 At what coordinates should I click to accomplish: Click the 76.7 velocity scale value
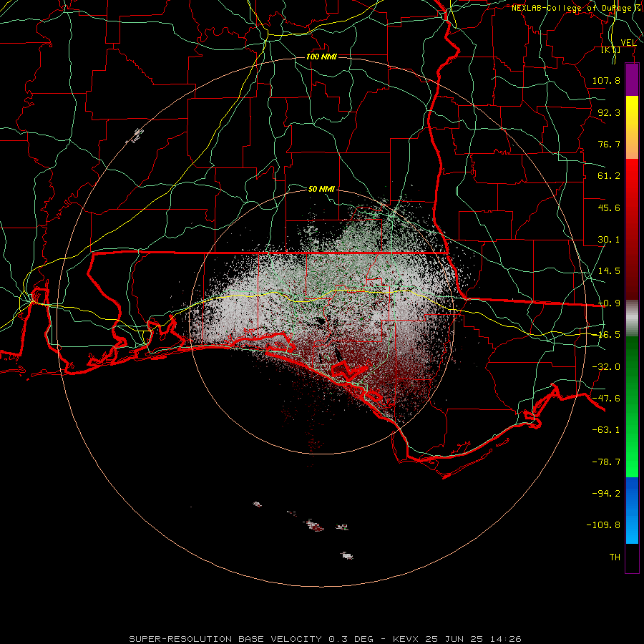pos(609,144)
